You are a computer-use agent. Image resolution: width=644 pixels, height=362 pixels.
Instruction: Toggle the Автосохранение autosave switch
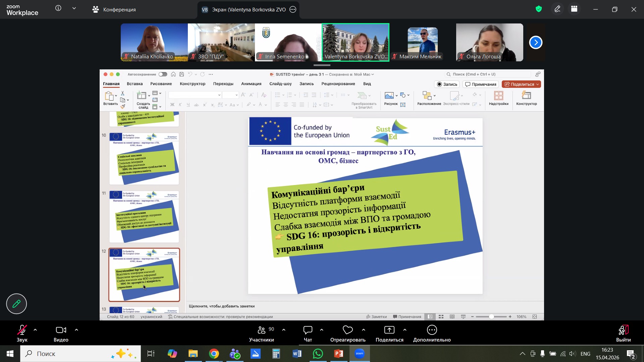(163, 74)
